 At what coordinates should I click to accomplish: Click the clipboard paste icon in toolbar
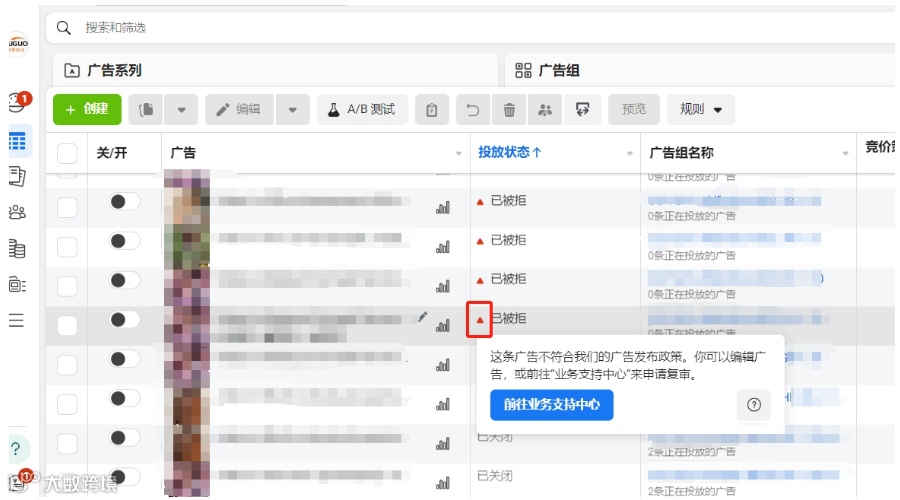click(x=432, y=110)
